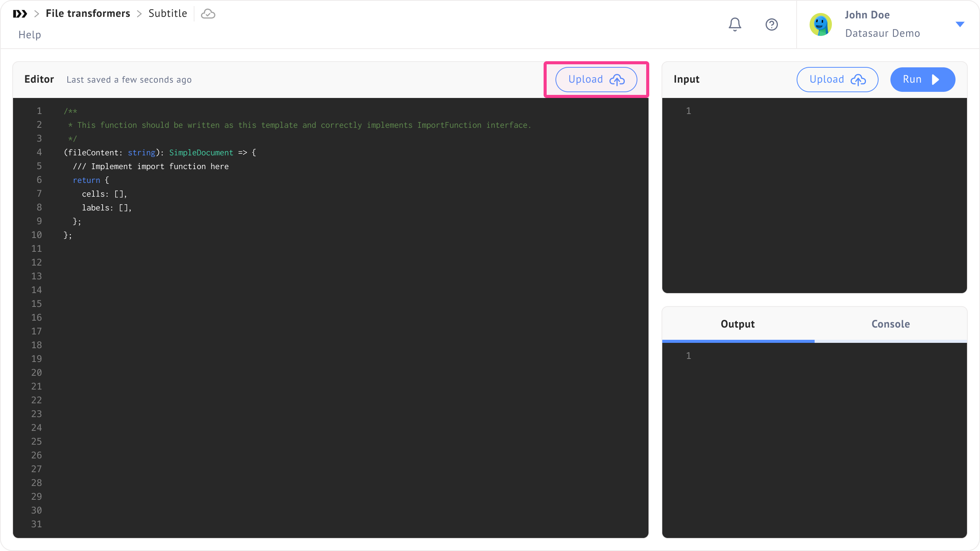Viewport: 980px width, 551px height.
Task: Click John Doe's avatar image
Action: [820, 24]
